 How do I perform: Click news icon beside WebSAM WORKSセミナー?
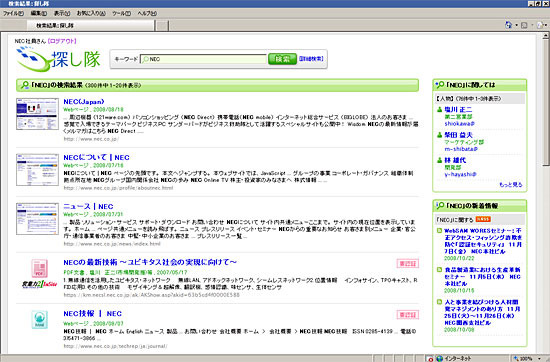[440, 231]
